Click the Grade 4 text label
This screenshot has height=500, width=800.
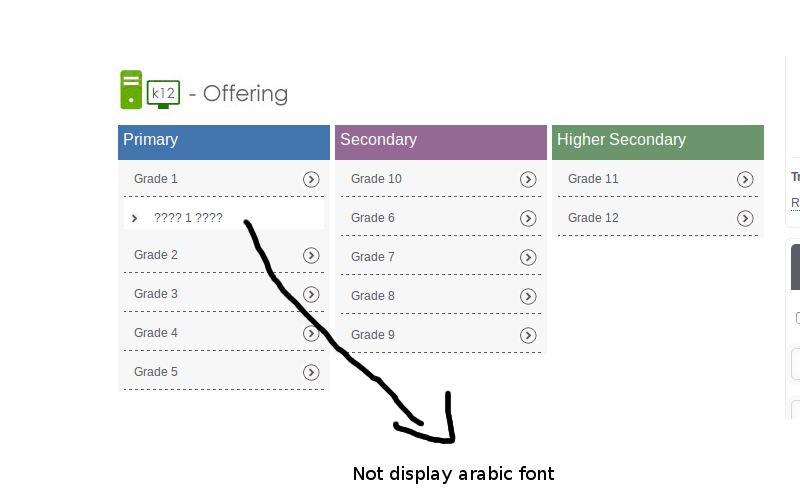click(x=156, y=333)
